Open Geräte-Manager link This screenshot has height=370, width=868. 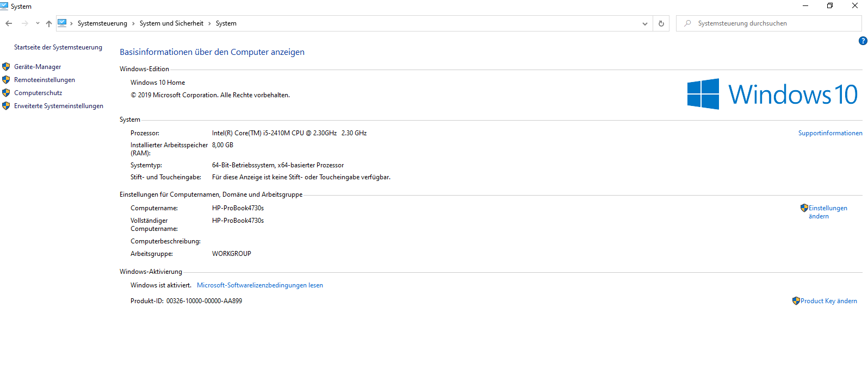(x=38, y=67)
